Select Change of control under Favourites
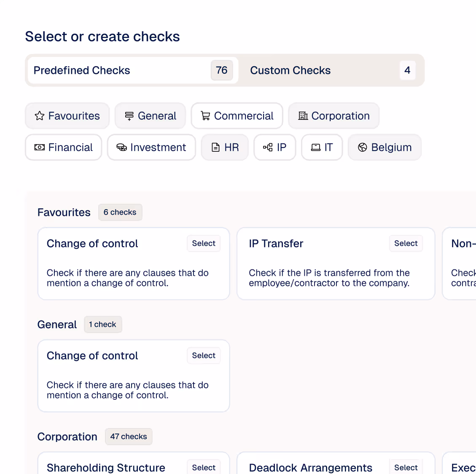 (204, 243)
